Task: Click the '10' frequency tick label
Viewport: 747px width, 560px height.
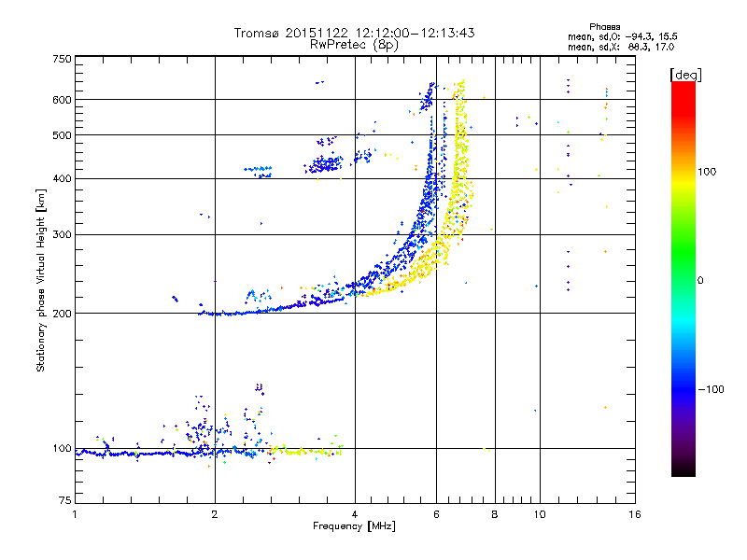Action: click(x=540, y=514)
